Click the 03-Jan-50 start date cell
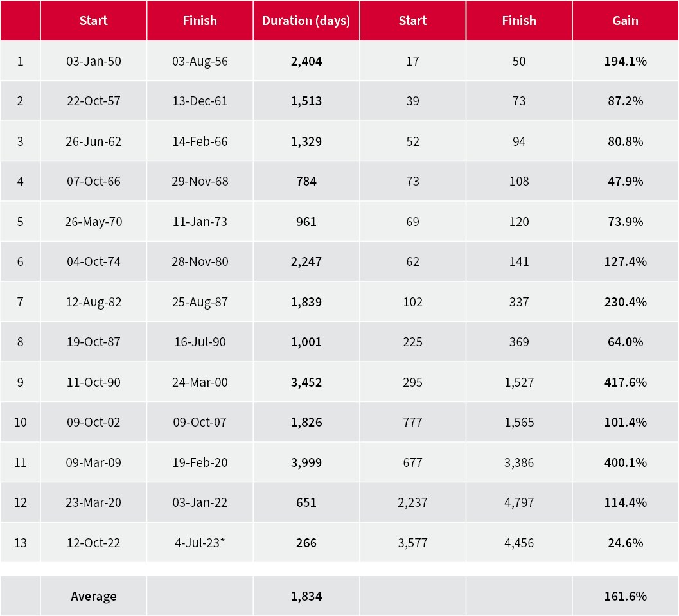Viewport: 679px width, 616px height. [93, 61]
